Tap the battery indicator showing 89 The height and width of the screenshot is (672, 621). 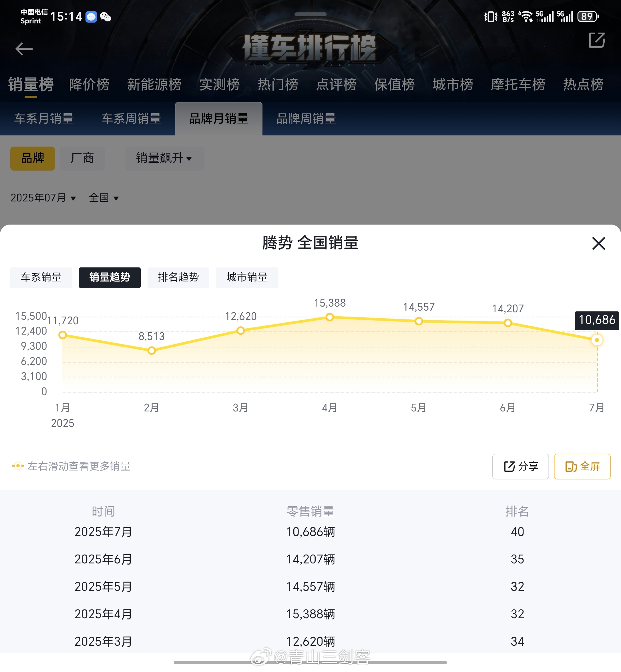[588, 17]
